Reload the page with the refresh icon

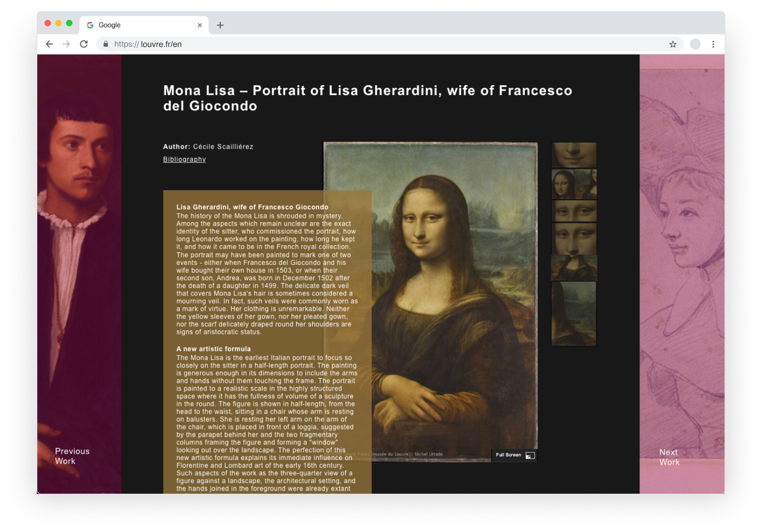click(84, 44)
